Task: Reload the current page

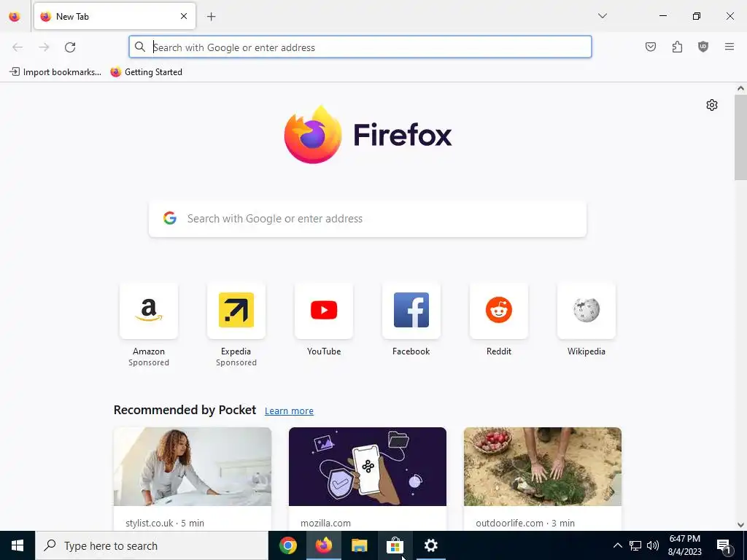Action: 70,47
